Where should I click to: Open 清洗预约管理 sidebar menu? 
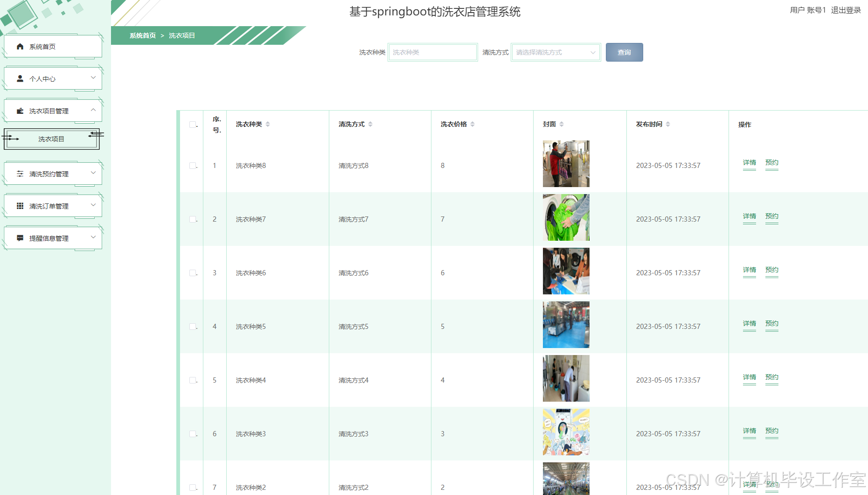tap(53, 174)
